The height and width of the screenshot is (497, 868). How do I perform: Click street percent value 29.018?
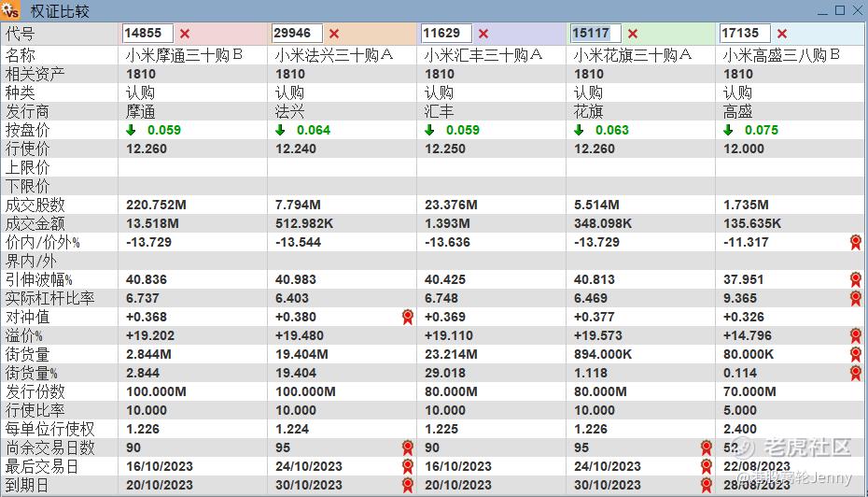coord(445,373)
